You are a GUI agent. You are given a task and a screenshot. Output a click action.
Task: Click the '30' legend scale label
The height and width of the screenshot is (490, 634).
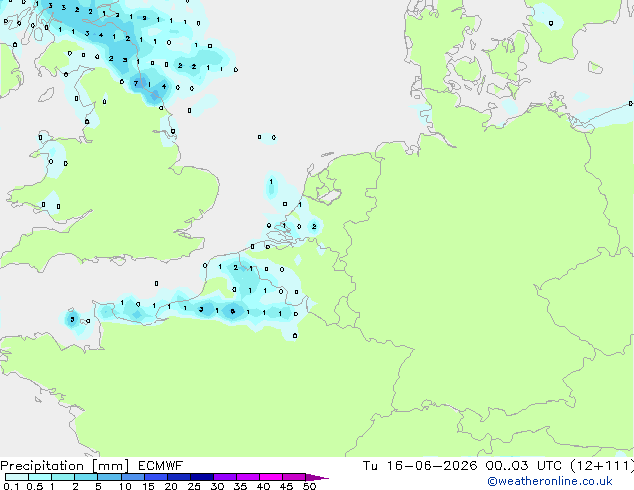coord(217,486)
